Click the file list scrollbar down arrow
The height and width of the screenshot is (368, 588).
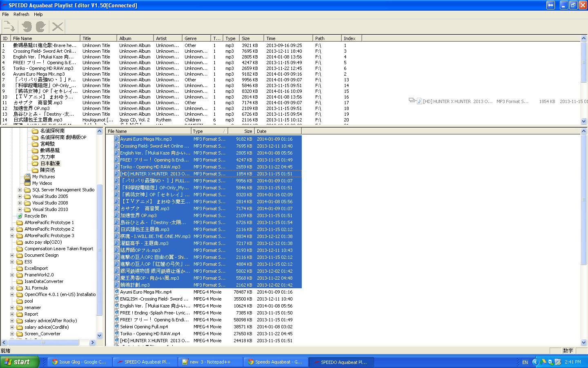pos(584,343)
